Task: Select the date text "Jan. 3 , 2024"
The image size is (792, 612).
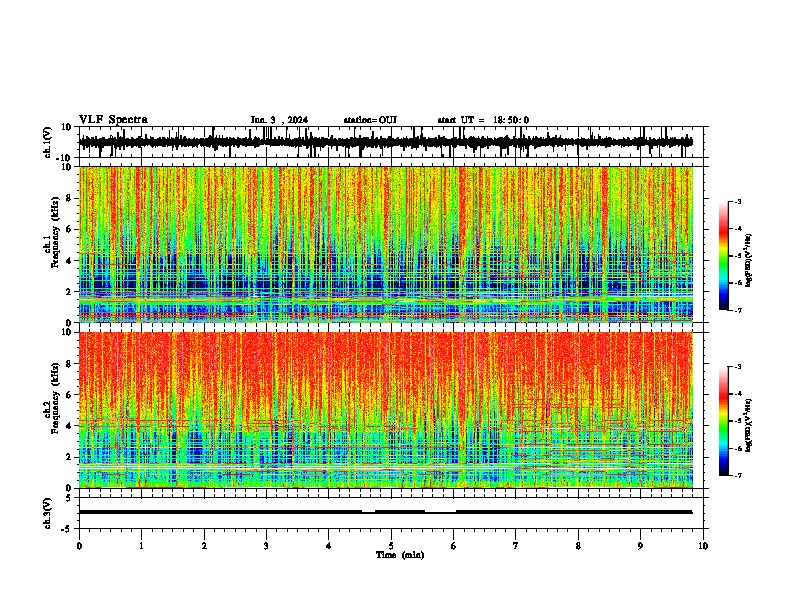Action: click(279, 120)
